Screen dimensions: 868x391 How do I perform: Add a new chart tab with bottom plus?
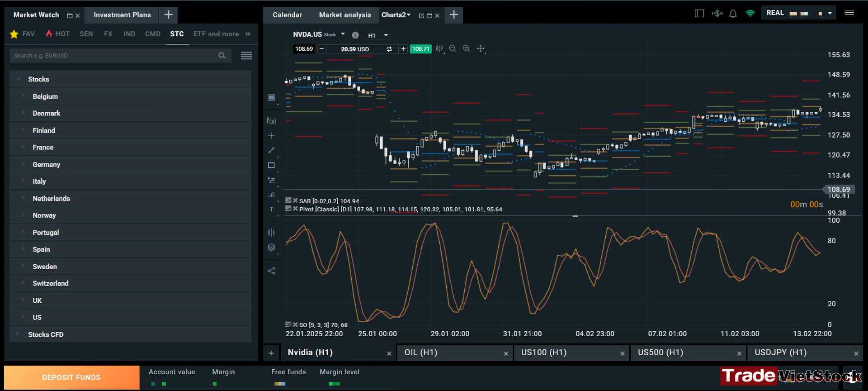pyautogui.click(x=271, y=353)
